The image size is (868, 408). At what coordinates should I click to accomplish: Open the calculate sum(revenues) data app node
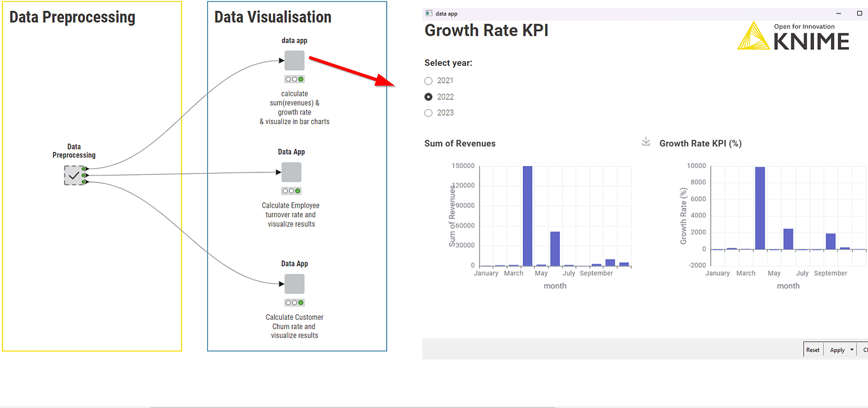point(294,61)
